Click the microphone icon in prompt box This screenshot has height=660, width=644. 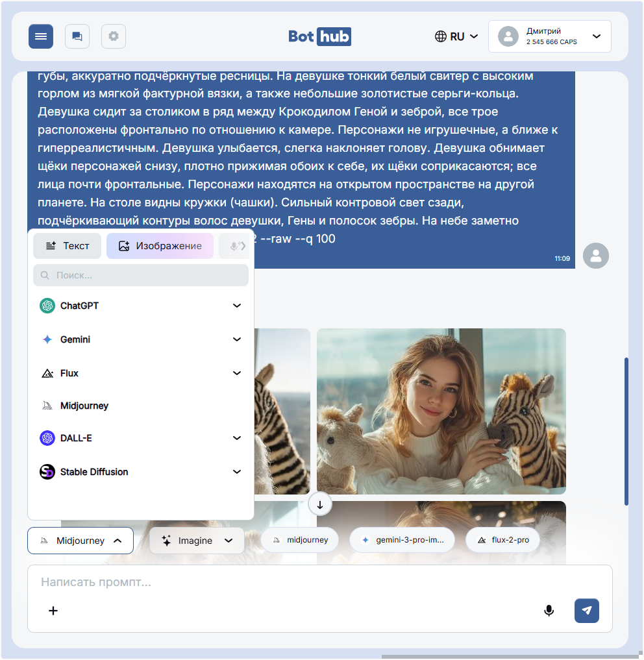[549, 611]
